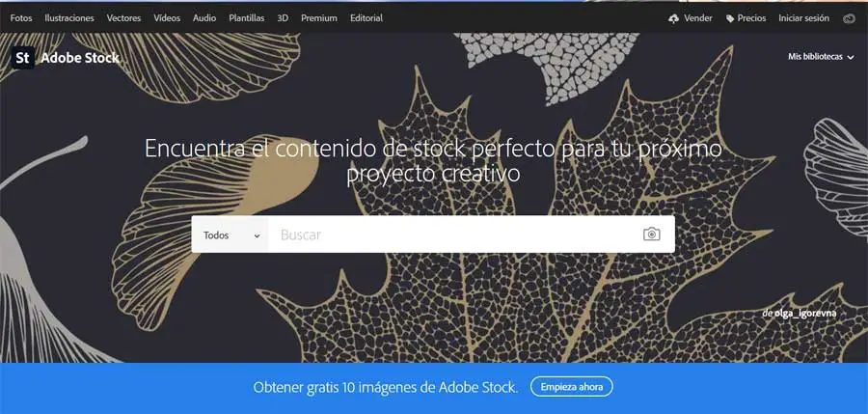Click the Adobe Stock St logo
This screenshot has height=414, width=868.
click(23, 58)
